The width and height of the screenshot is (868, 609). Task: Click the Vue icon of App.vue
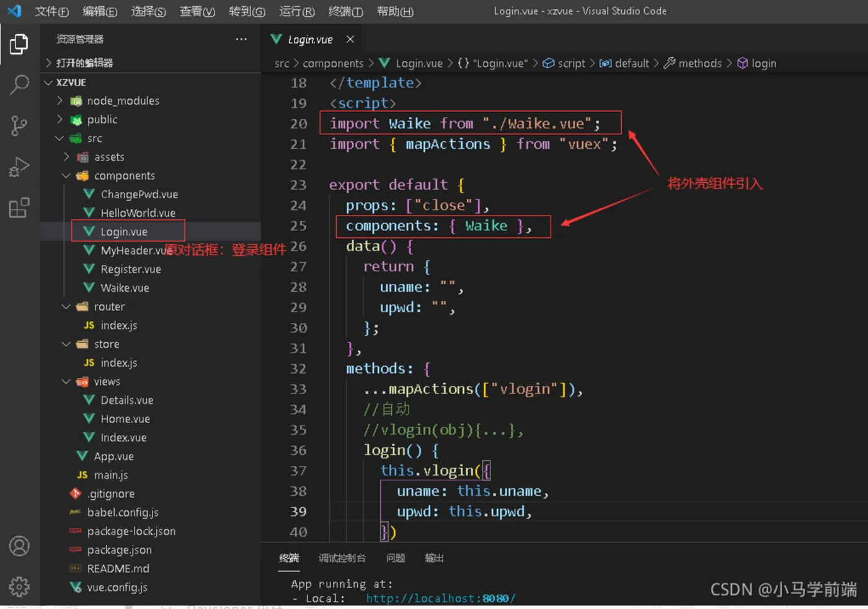click(82, 456)
